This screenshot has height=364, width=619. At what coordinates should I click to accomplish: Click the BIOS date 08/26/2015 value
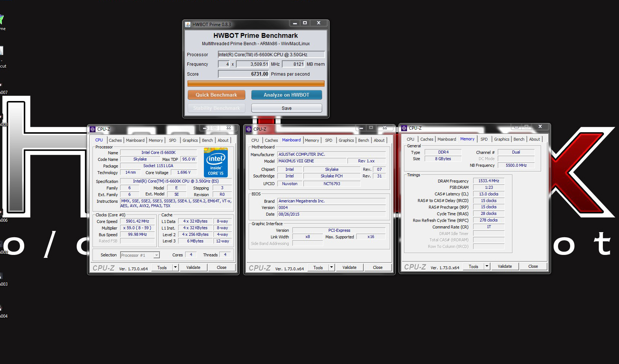332,214
